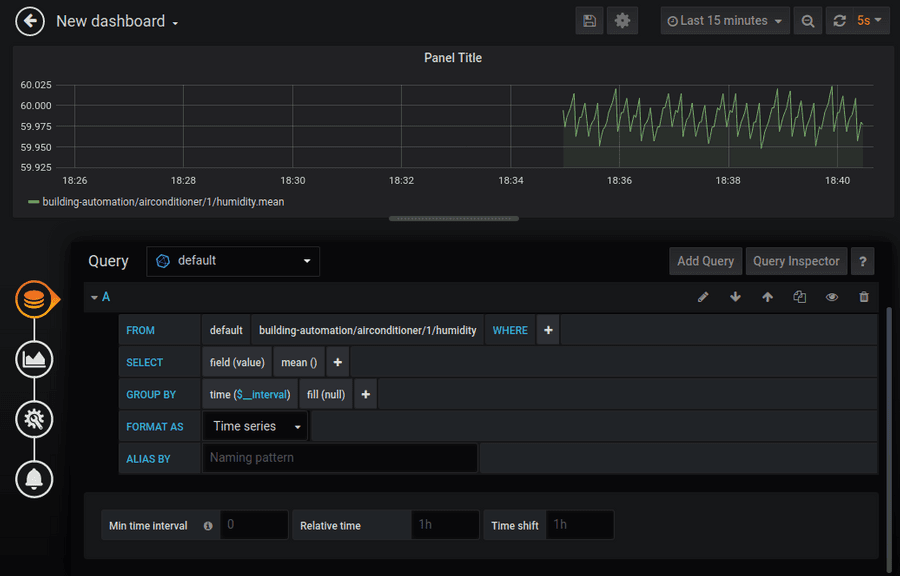The height and width of the screenshot is (576, 900).
Task: Open the New dashboard title dropdown
Action: point(117,22)
